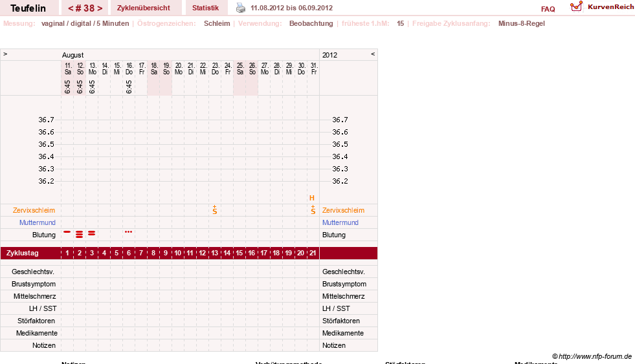Select cycle day 10 in the Zyklustag row
This screenshot has width=635, height=364.
178,253
